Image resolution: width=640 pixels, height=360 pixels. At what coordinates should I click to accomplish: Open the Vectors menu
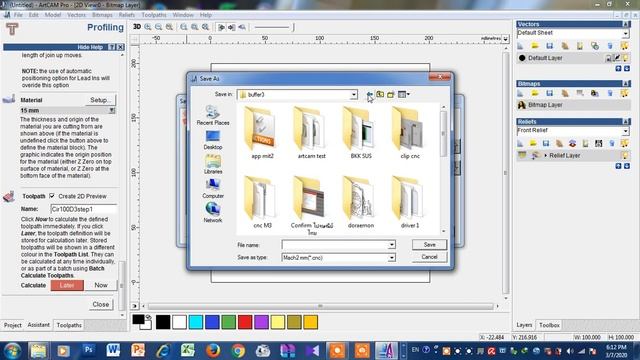(76, 15)
